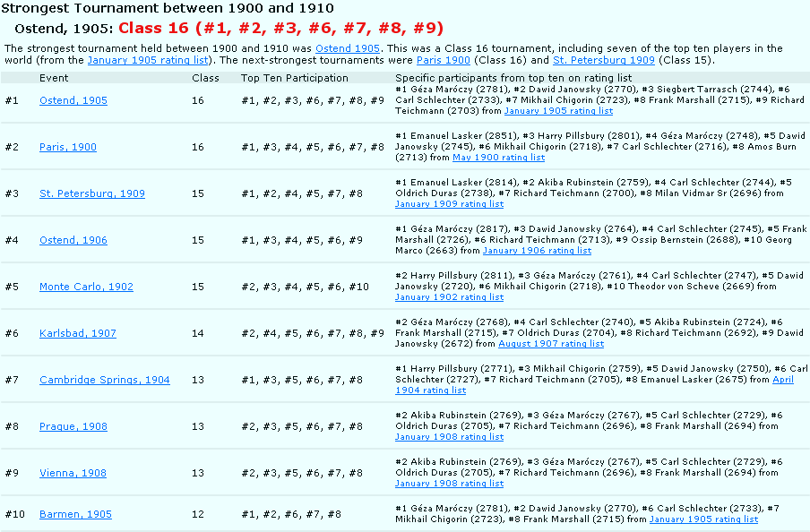Open the Ostend, 1906 tournament link
Image resolution: width=810 pixels, height=532 pixels.
(x=73, y=240)
